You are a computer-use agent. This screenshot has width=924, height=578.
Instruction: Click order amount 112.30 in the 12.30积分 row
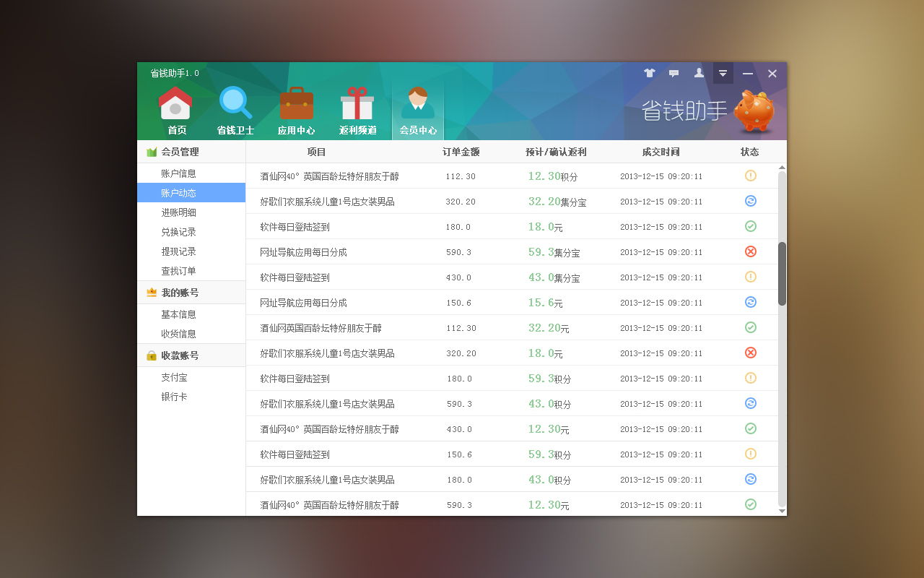[x=461, y=176]
